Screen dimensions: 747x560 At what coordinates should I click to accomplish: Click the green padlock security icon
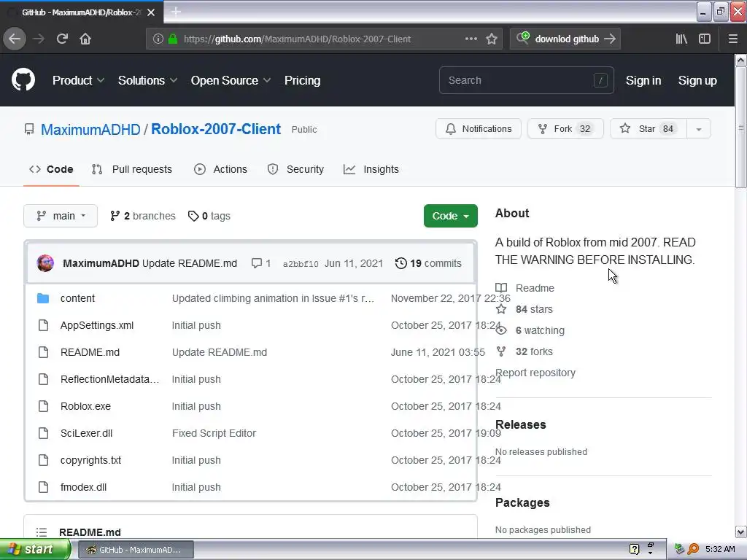coord(172,39)
